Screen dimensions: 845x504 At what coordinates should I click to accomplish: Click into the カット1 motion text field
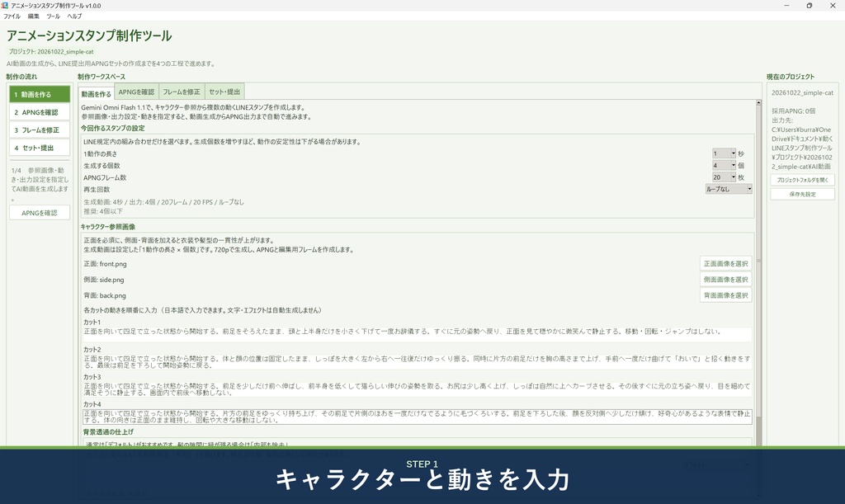tap(417, 334)
